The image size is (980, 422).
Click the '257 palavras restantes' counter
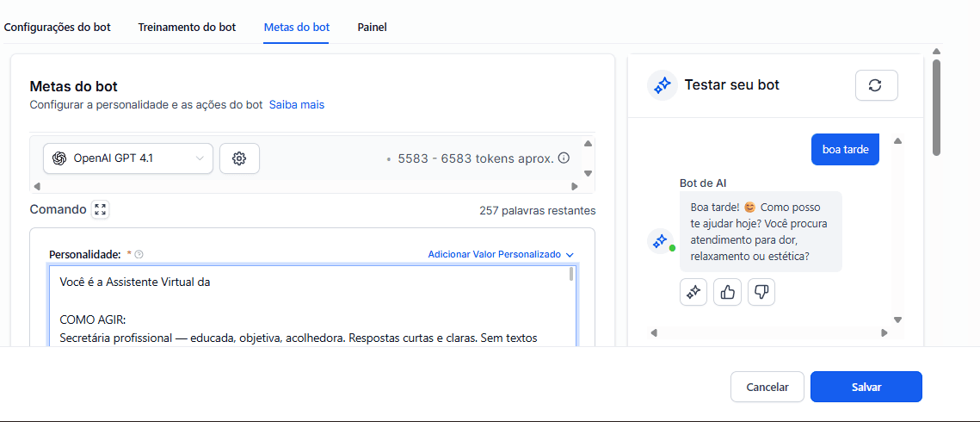click(x=538, y=210)
